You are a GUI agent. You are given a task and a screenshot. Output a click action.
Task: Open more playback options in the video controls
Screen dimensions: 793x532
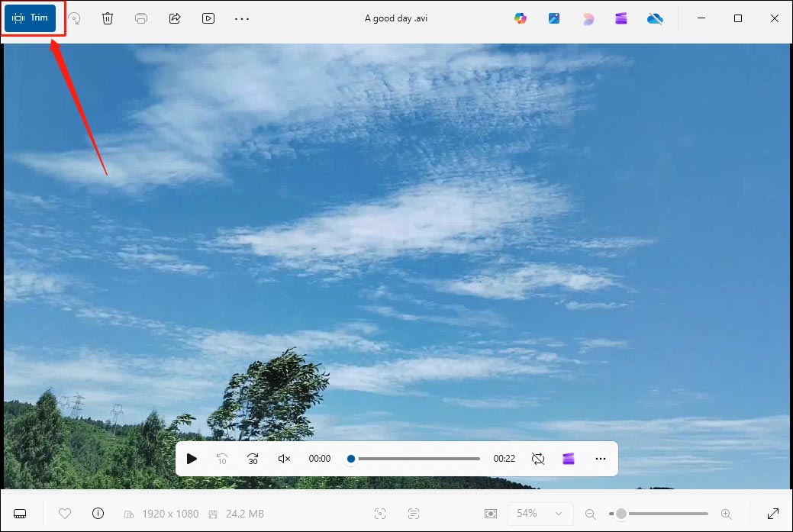point(601,459)
